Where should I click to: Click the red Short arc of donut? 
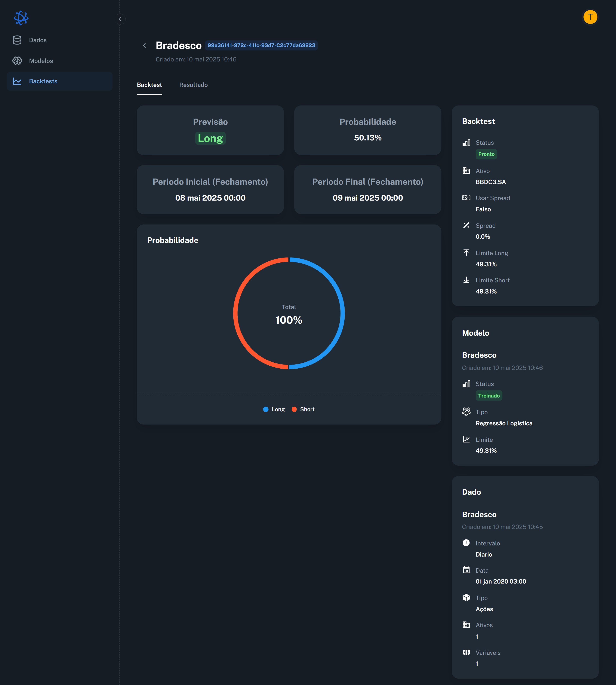click(235, 313)
